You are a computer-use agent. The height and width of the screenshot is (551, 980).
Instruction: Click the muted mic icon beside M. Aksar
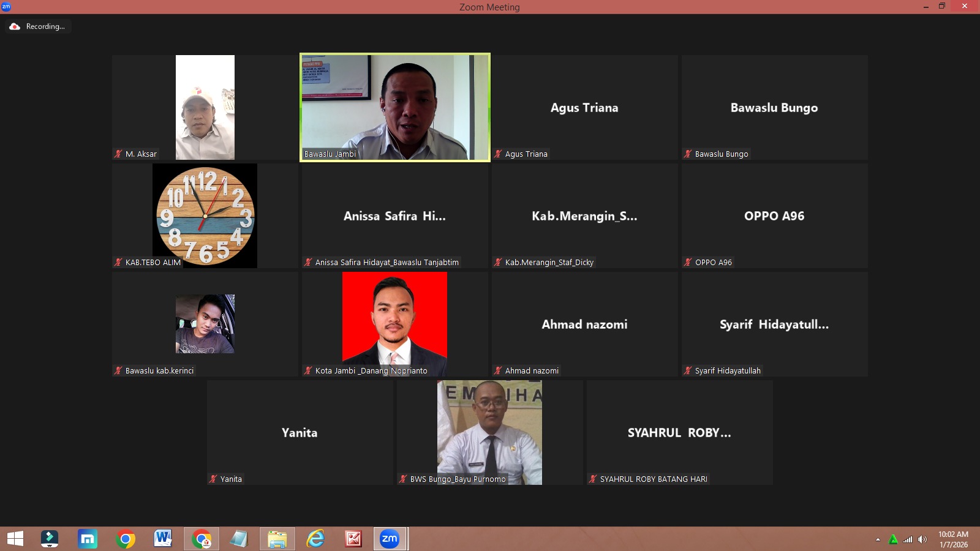tap(118, 154)
